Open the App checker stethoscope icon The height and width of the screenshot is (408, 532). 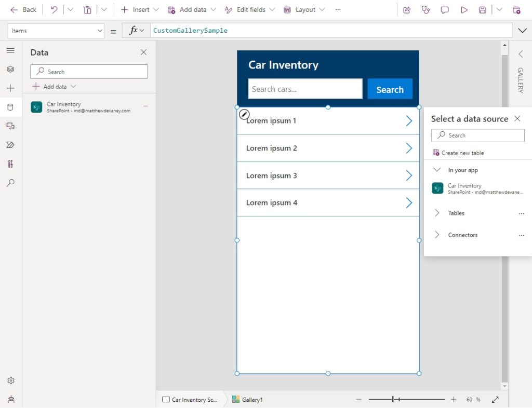[x=425, y=10]
